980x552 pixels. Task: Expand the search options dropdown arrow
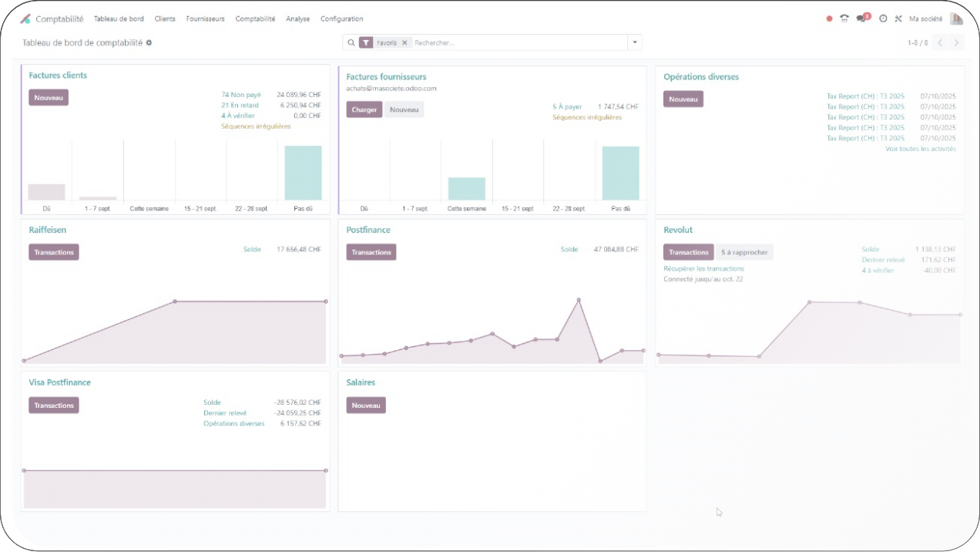point(635,42)
